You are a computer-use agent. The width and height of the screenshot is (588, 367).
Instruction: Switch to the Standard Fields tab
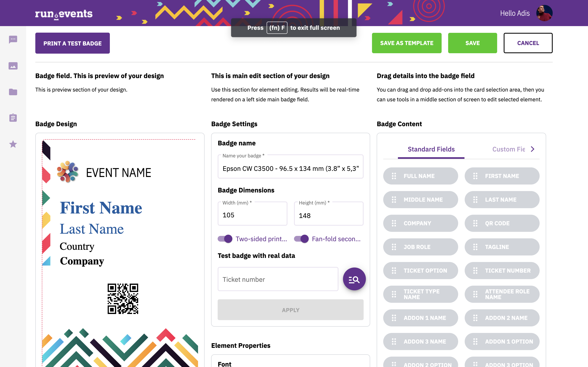pyautogui.click(x=431, y=149)
